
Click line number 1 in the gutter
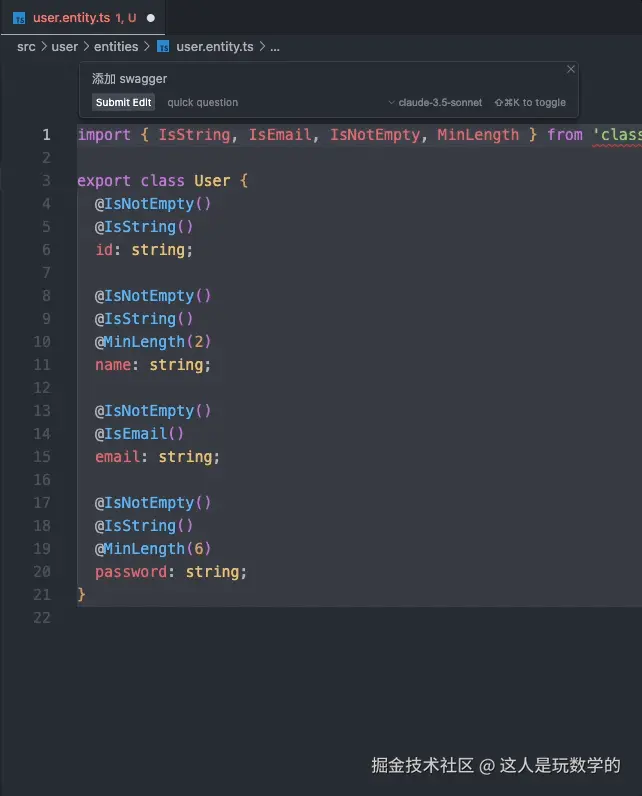(46, 135)
